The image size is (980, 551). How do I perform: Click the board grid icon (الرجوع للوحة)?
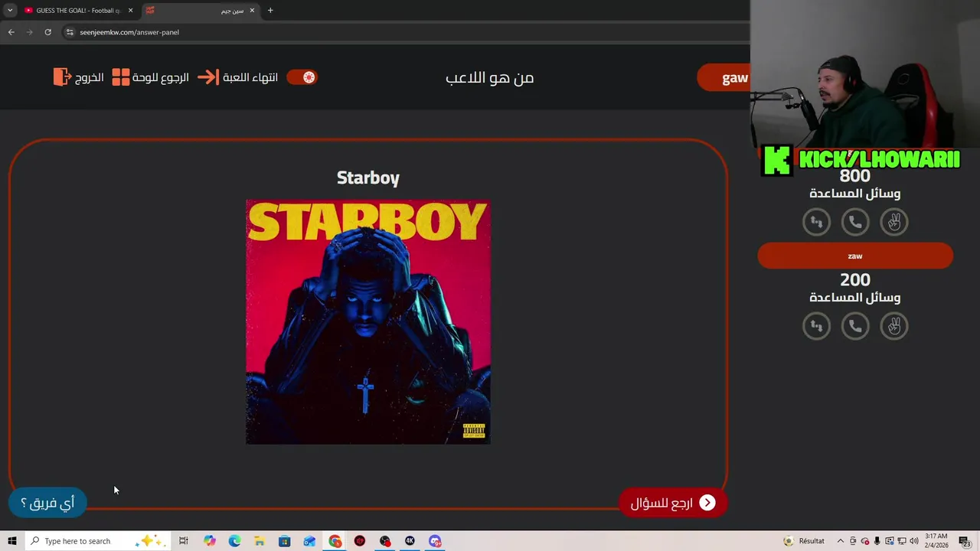coord(121,77)
